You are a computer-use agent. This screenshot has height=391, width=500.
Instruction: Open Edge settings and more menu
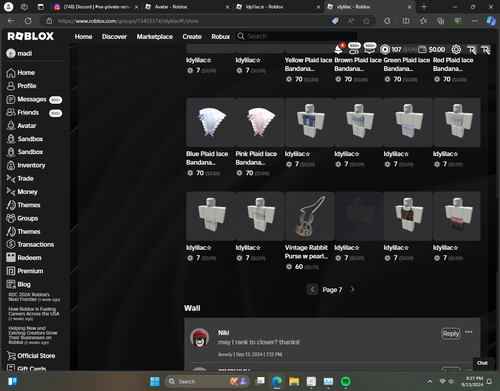[475, 21]
